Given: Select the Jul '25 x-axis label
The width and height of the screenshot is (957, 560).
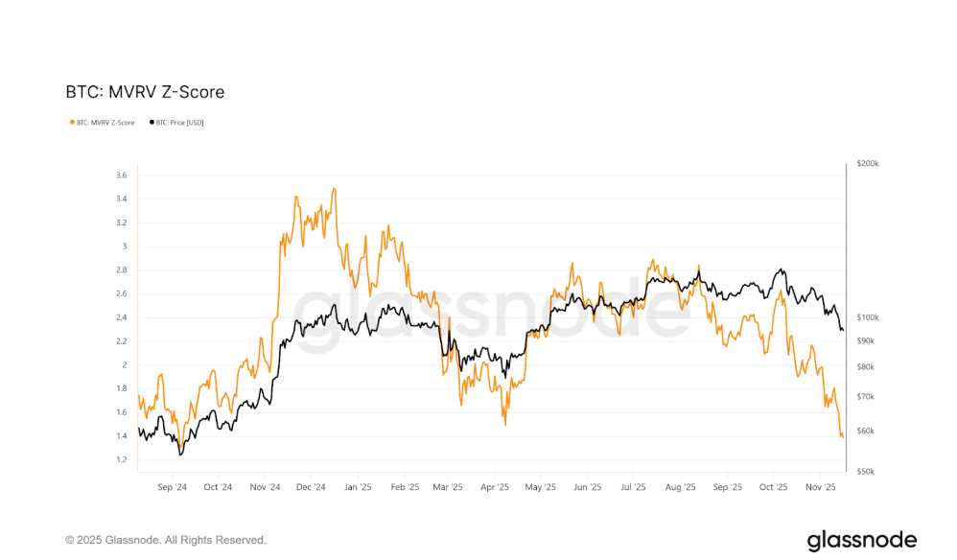Looking at the screenshot, I should [633, 487].
